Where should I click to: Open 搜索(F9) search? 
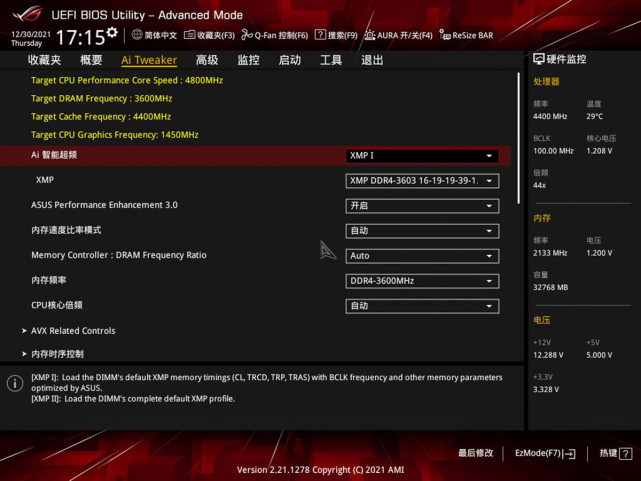pyautogui.click(x=336, y=35)
